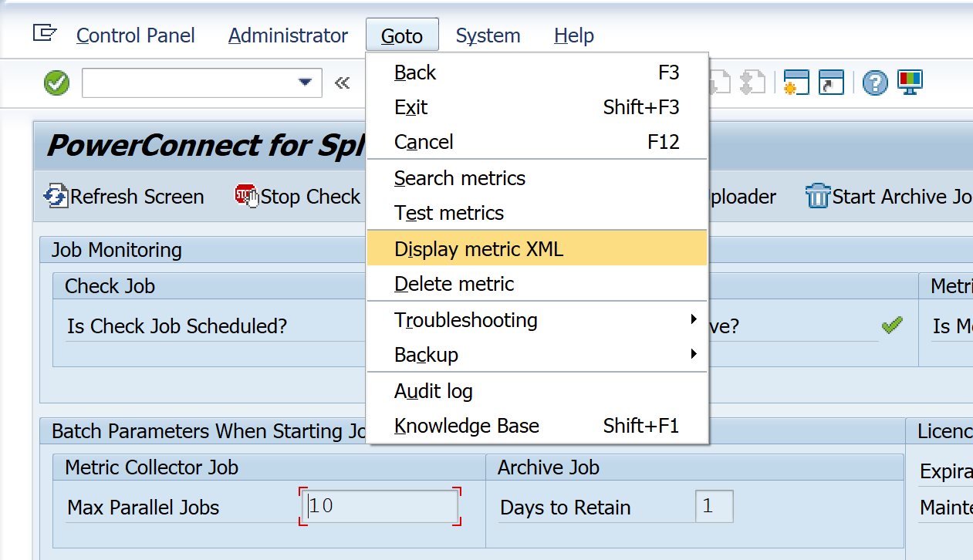Viewport: 973px width, 560px height.
Task: Click the Max Parallel Jobs field
Action: (x=380, y=507)
